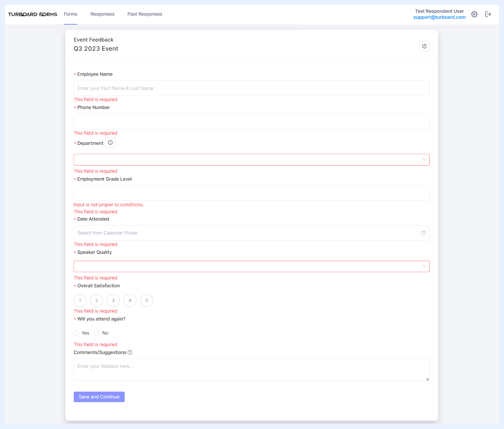Click the Speaker Quality label
The width and height of the screenshot is (504, 429).
point(94,252)
